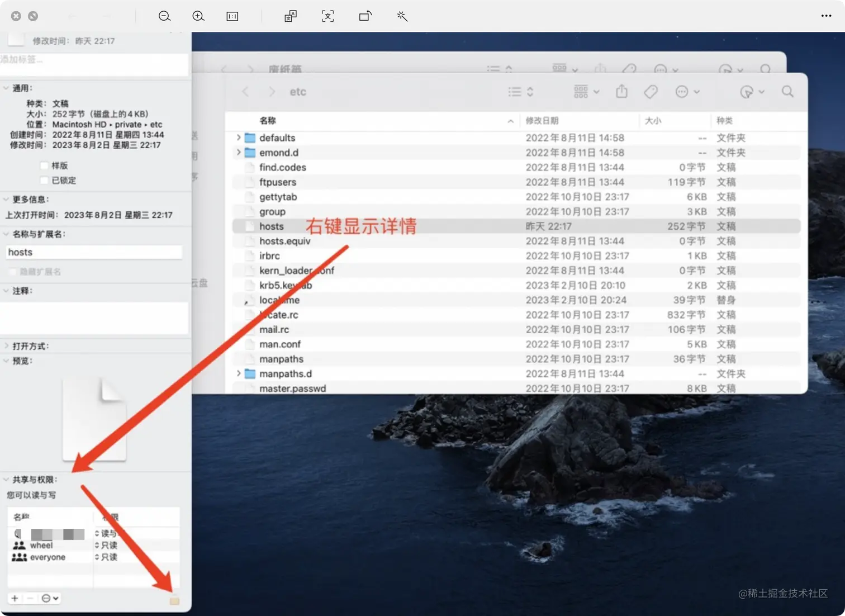The width and height of the screenshot is (845, 616).
Task: Open the everyone permission dropdown
Action: (x=106, y=557)
